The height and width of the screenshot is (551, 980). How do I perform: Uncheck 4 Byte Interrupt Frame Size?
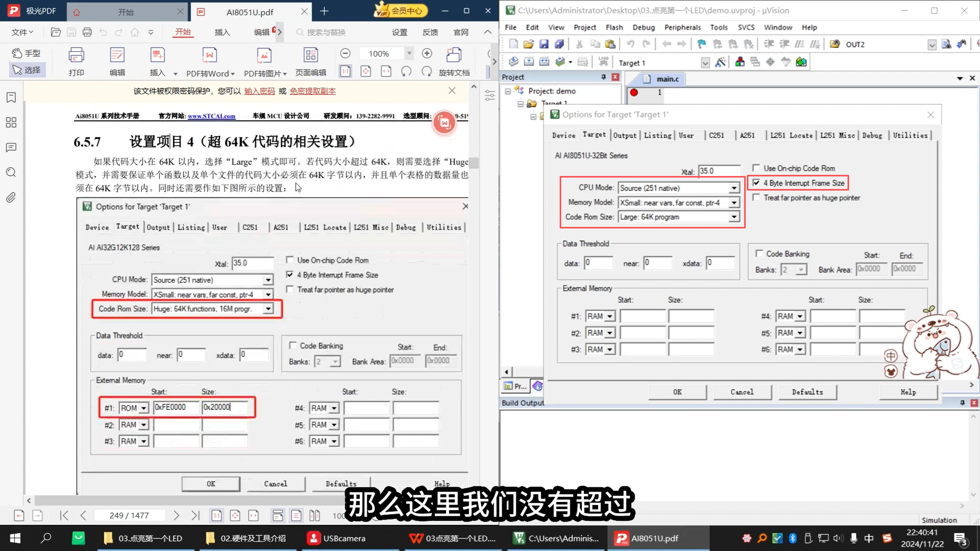pyautogui.click(x=756, y=183)
